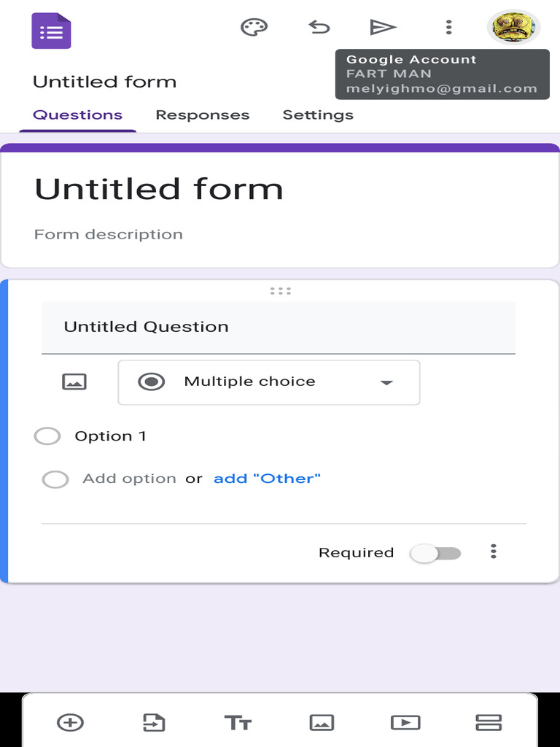Open the Multiple choice type dropdown
This screenshot has width=560, height=747.
269,382
